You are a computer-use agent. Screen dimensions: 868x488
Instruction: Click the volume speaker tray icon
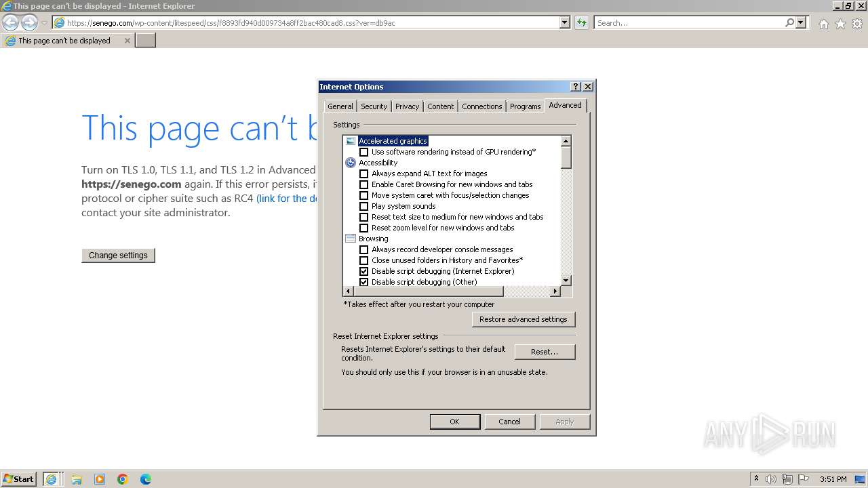[771, 479]
